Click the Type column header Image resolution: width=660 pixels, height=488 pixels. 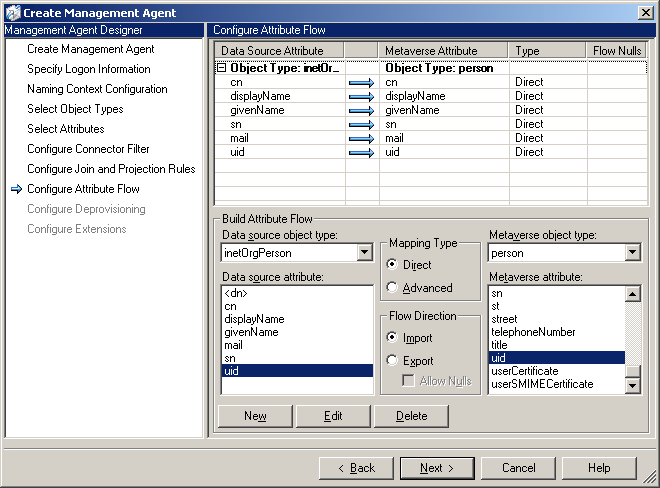click(x=547, y=51)
